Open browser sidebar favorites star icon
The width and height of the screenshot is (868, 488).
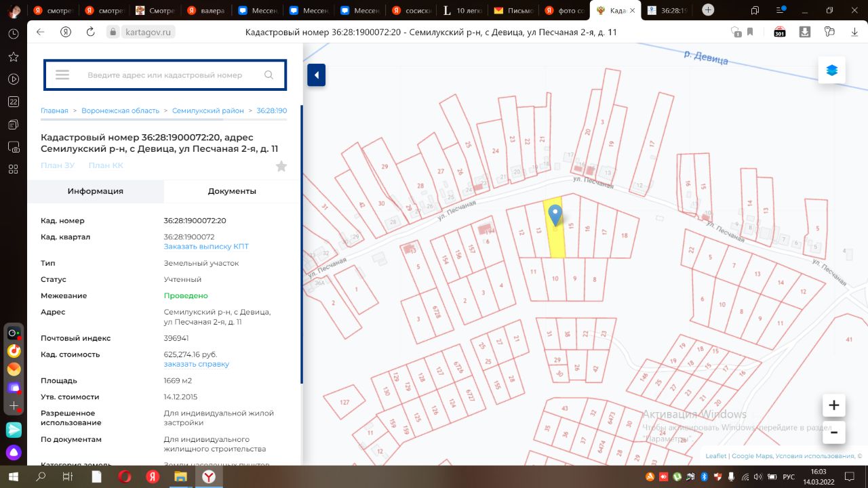point(14,56)
